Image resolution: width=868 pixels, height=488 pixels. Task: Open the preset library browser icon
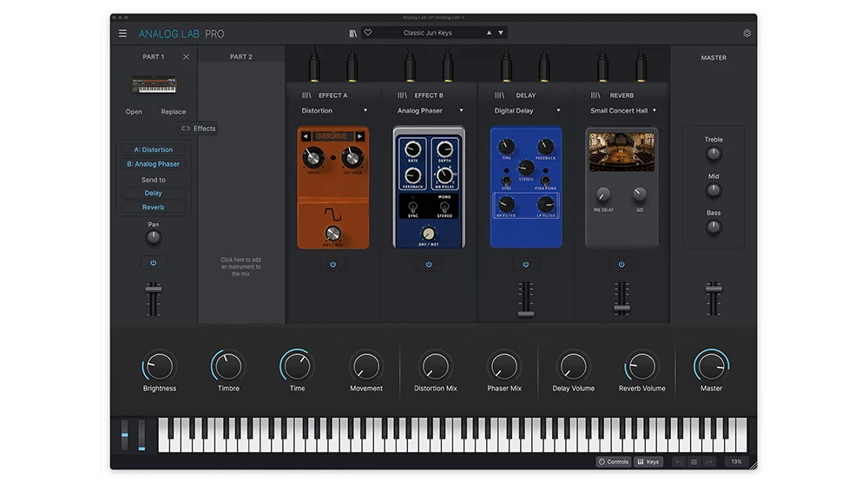coord(352,33)
